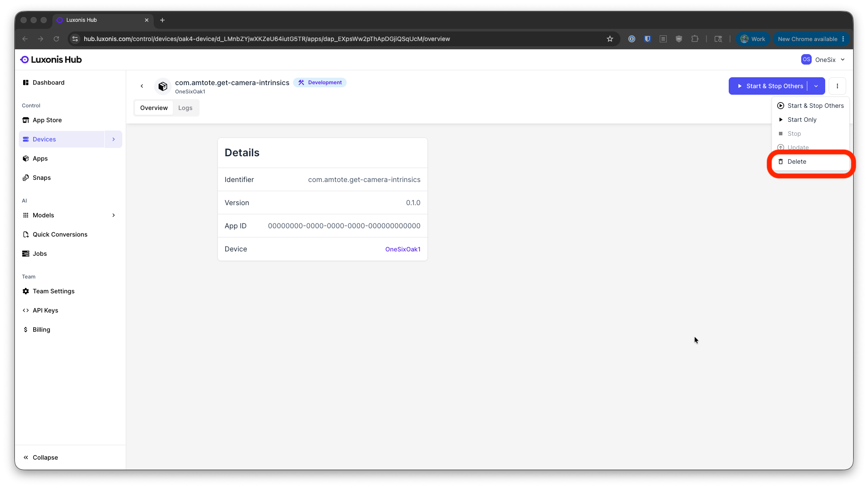The height and width of the screenshot is (488, 868).
Task: Click the app package icon
Action: (163, 86)
